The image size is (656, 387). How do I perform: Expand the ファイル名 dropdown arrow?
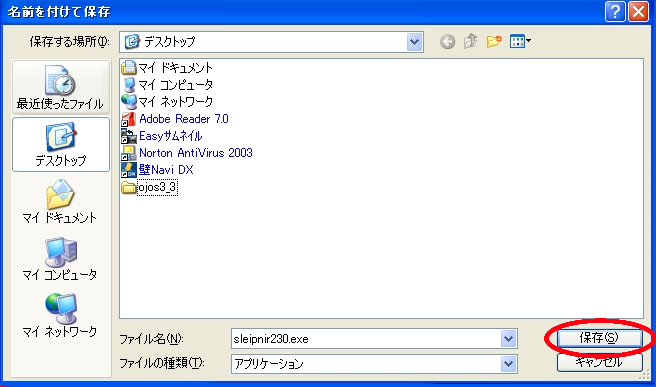coord(508,338)
